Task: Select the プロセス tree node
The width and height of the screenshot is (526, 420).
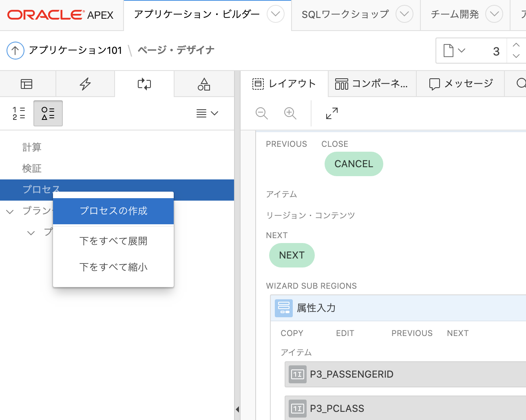Action: tap(117, 190)
